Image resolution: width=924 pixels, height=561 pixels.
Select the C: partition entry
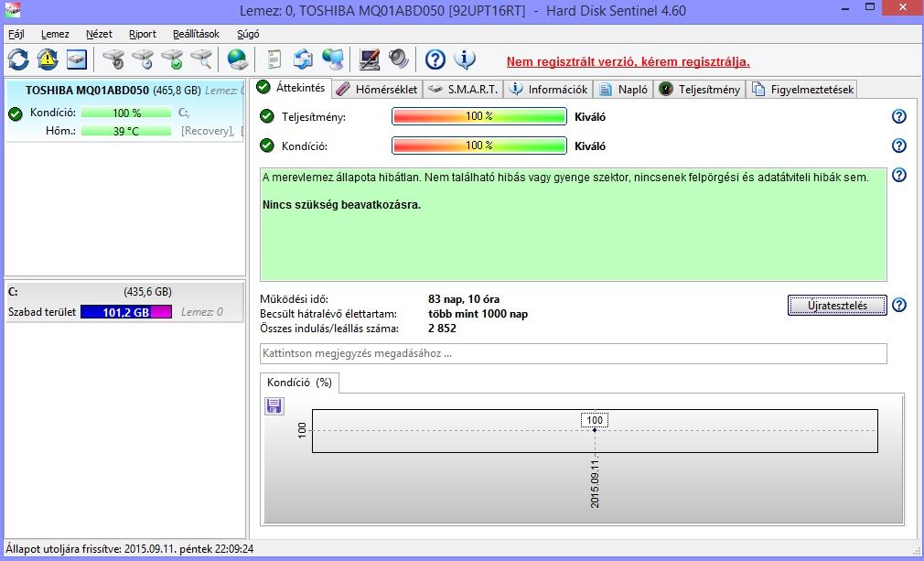coord(124,302)
